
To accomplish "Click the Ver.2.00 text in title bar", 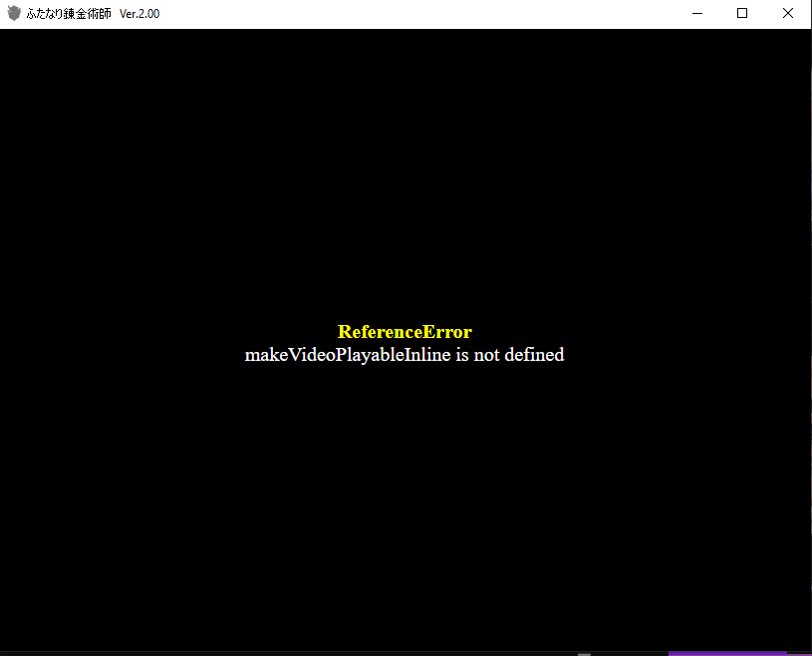I will tap(139, 14).
